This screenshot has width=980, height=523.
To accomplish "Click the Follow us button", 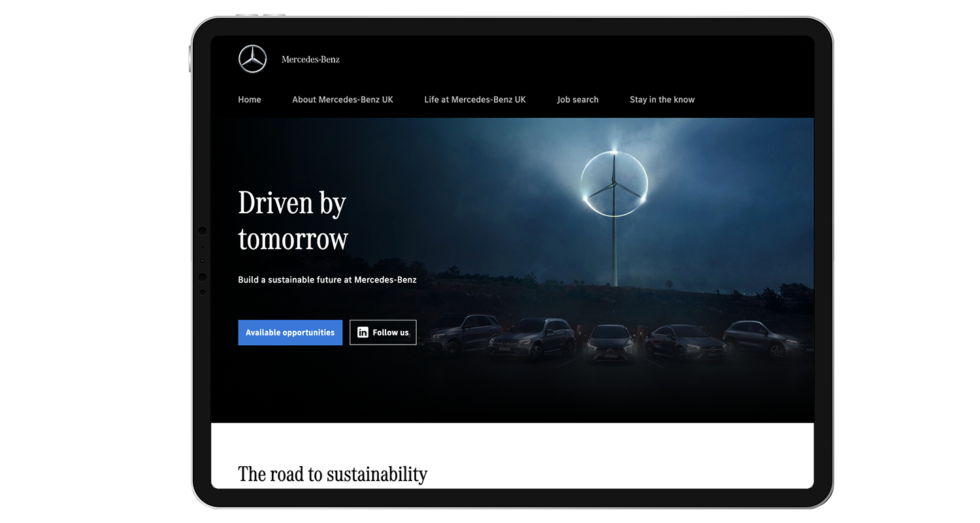I will point(383,332).
